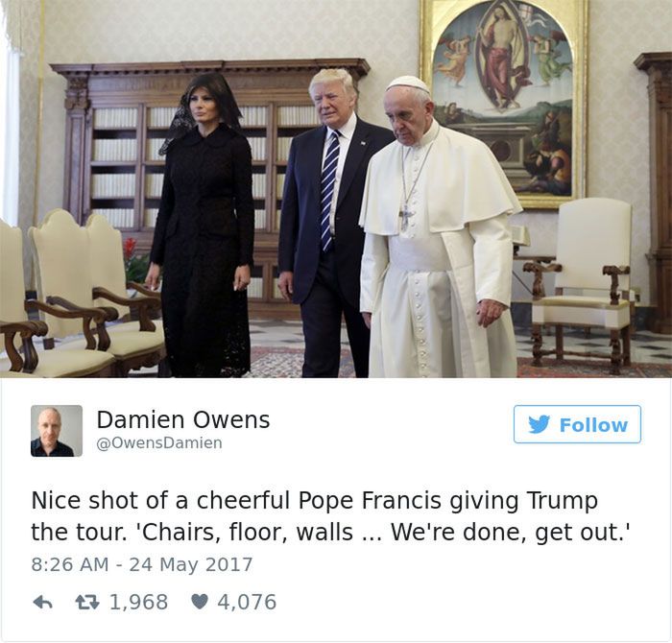Viewport: 672px width, 643px height.
Task: Like the tweet with the heart icon
Action: 199,603
